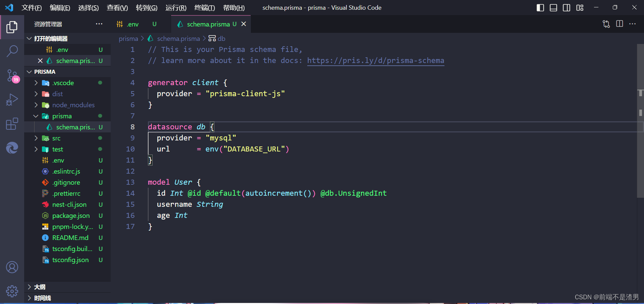Toggle secondary side bar layout icon
Screen dimensions: 644x304
(567, 8)
